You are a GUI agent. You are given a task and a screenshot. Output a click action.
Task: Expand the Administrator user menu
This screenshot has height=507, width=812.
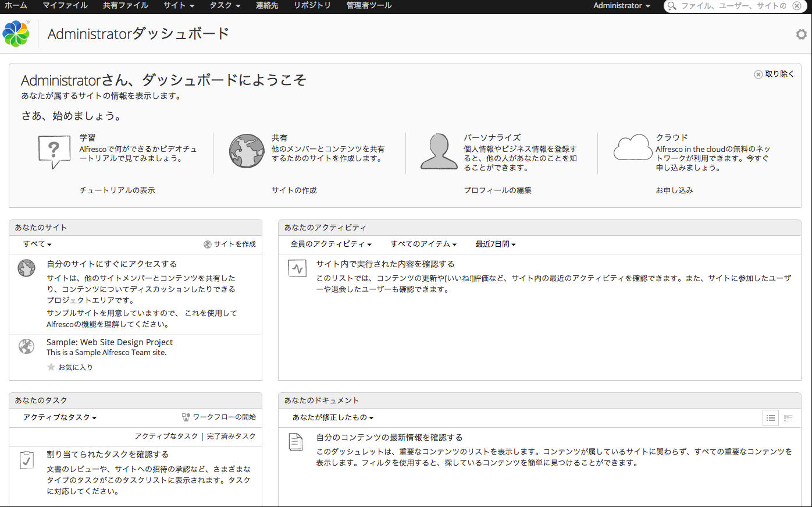621,6
